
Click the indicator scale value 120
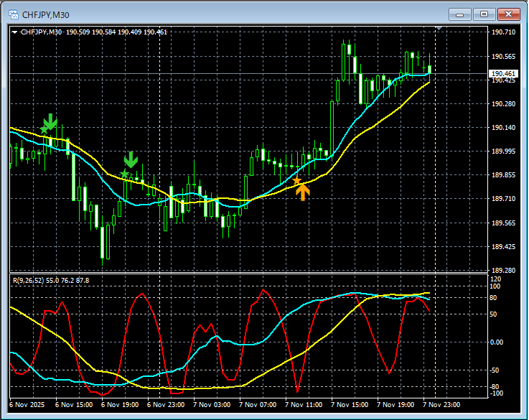(x=495, y=279)
